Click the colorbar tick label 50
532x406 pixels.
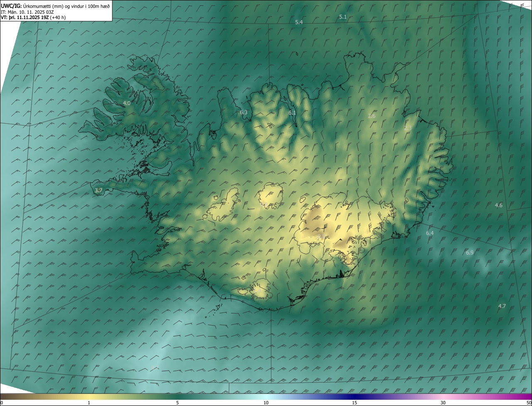click(529, 403)
